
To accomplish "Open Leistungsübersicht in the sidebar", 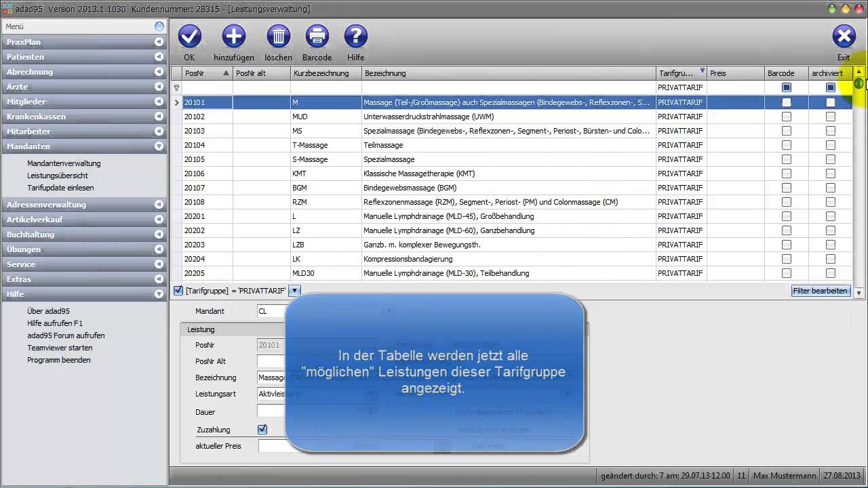I will tap(58, 176).
